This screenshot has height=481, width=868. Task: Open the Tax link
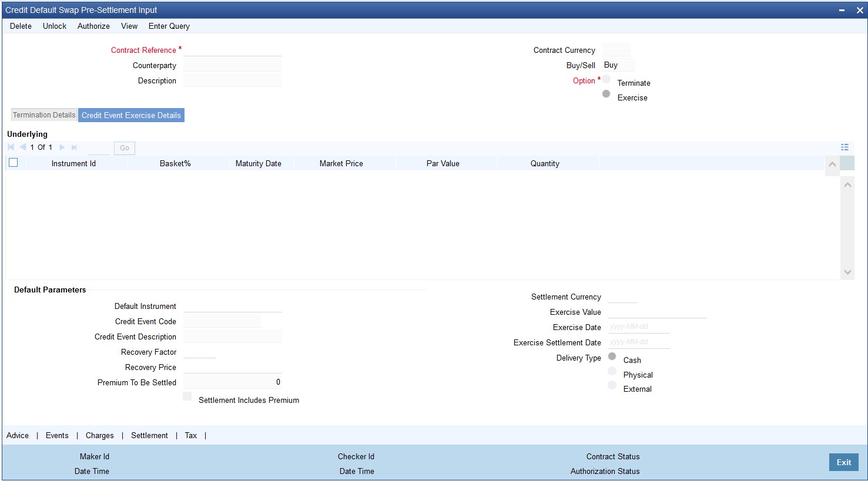191,435
